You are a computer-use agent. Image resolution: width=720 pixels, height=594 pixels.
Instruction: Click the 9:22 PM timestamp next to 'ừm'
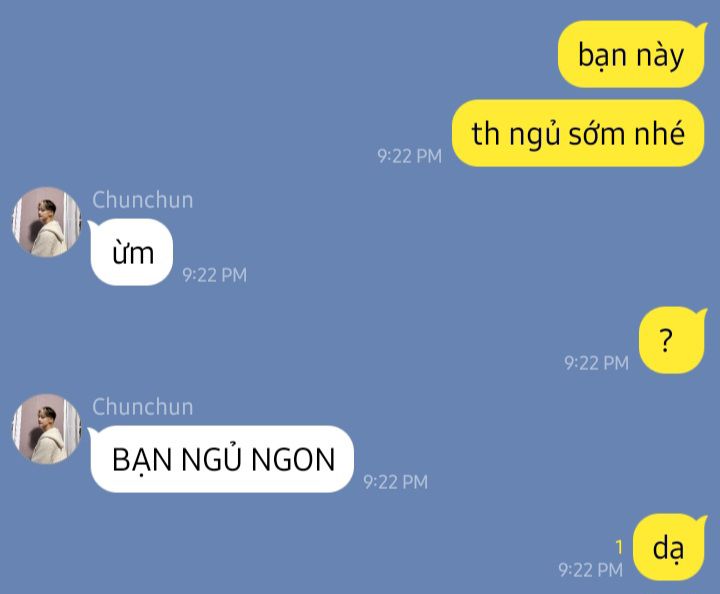214,275
